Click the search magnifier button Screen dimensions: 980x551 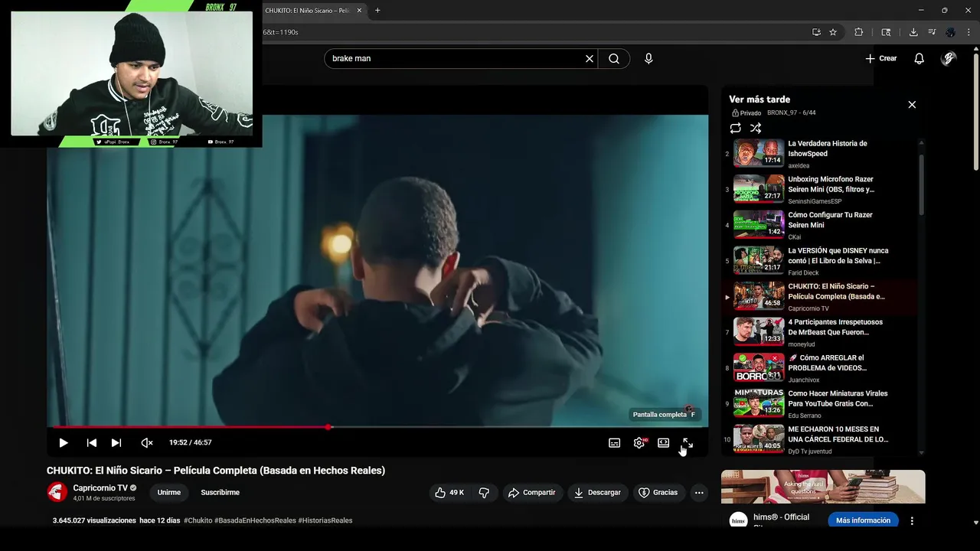614,58
